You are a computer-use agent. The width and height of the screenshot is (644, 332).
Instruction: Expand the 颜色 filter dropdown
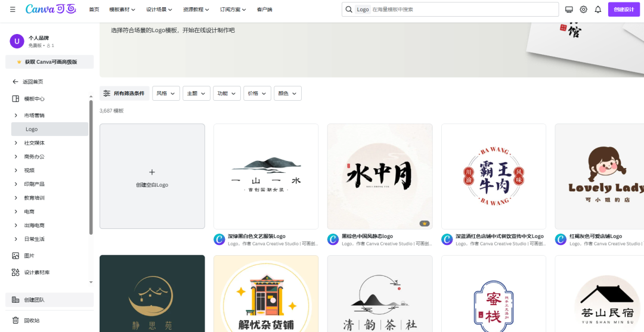point(287,93)
